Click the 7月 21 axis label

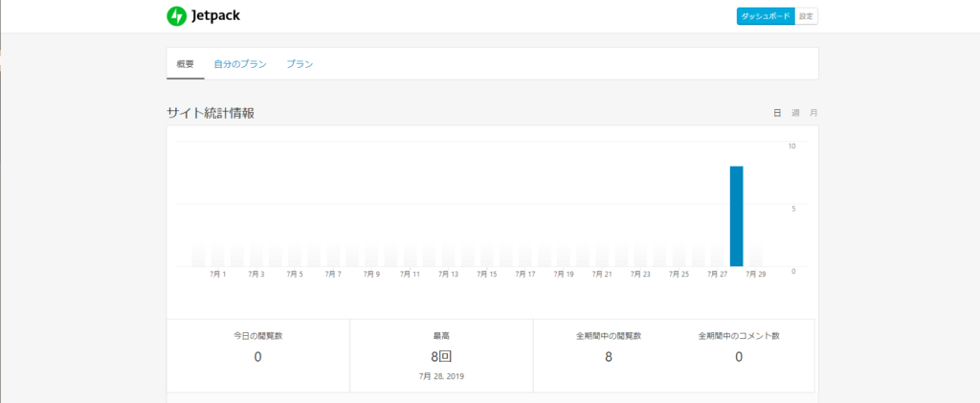point(601,274)
